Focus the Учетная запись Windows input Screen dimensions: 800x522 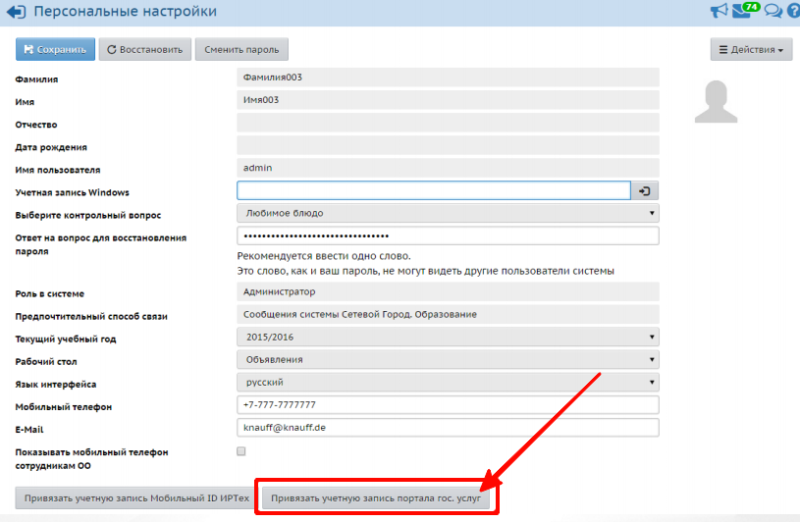point(434,191)
